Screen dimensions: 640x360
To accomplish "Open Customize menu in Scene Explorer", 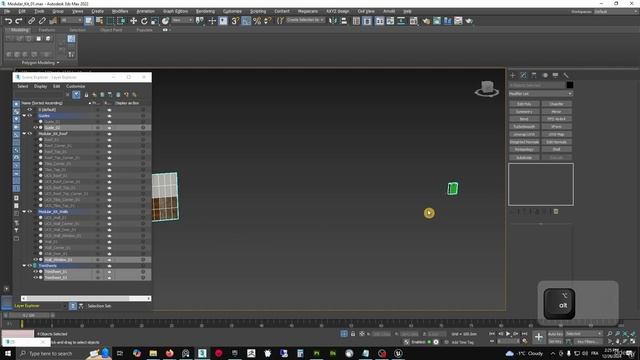I will (76, 86).
